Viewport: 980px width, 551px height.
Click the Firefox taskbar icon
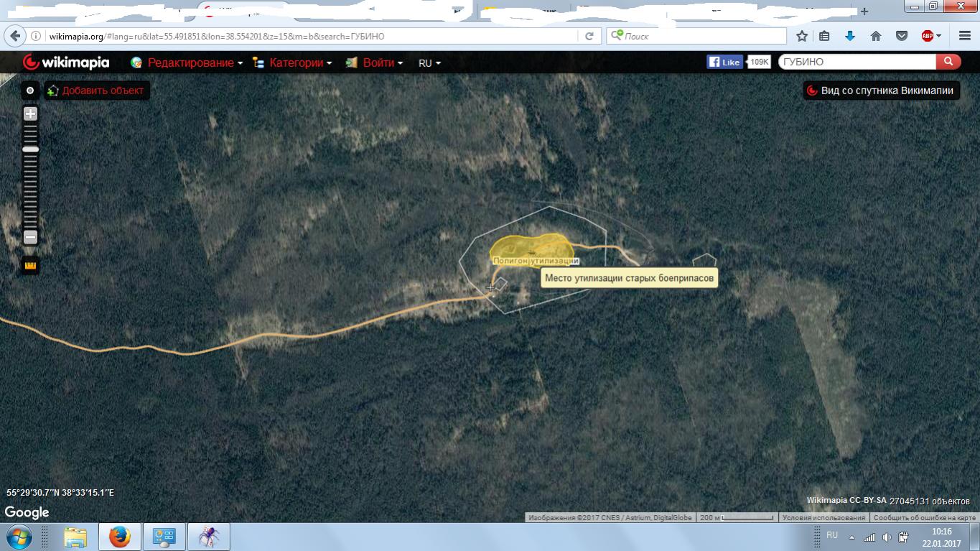120,537
